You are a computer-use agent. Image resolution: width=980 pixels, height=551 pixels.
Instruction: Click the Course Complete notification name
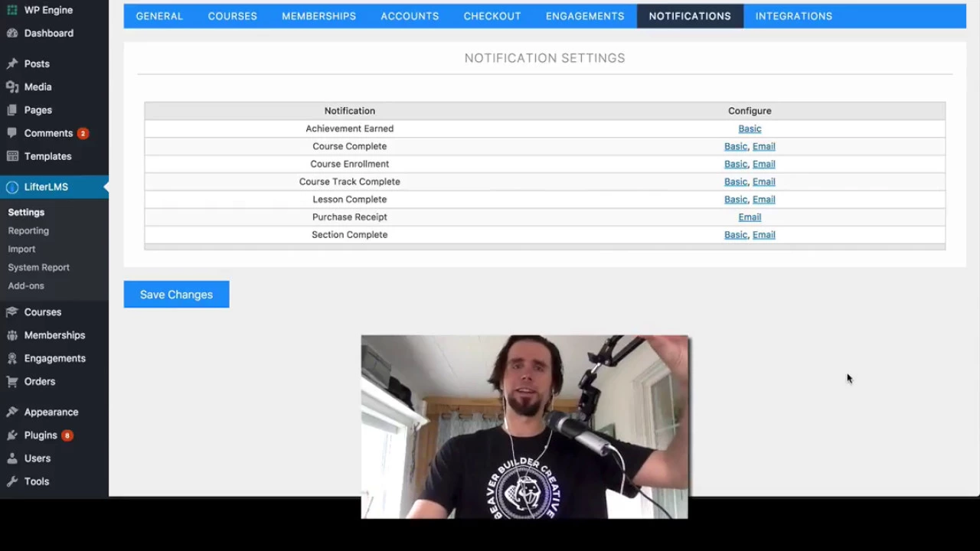point(350,146)
